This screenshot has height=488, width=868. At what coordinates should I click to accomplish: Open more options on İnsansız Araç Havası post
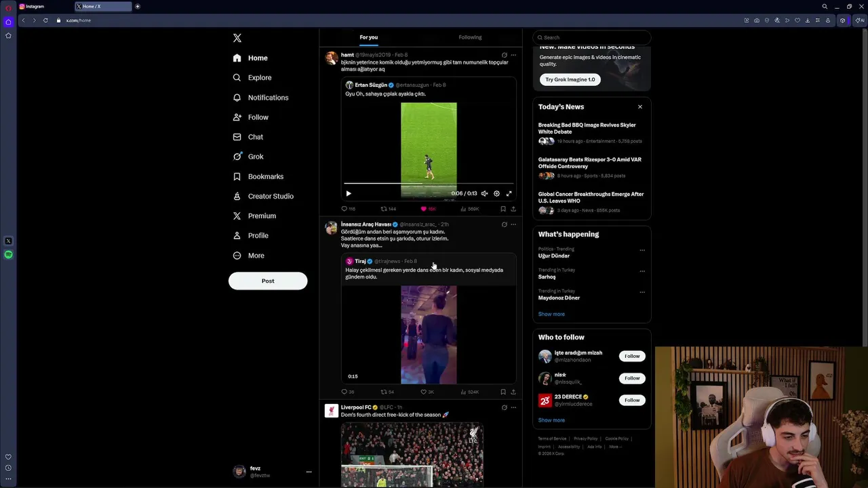(x=513, y=224)
